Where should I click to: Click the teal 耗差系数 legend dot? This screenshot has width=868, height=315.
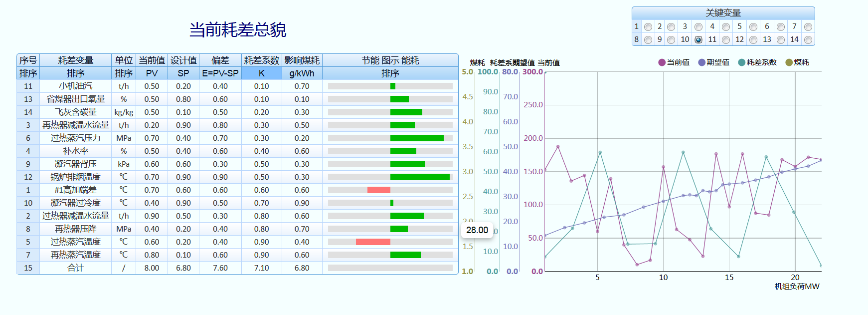741,62
